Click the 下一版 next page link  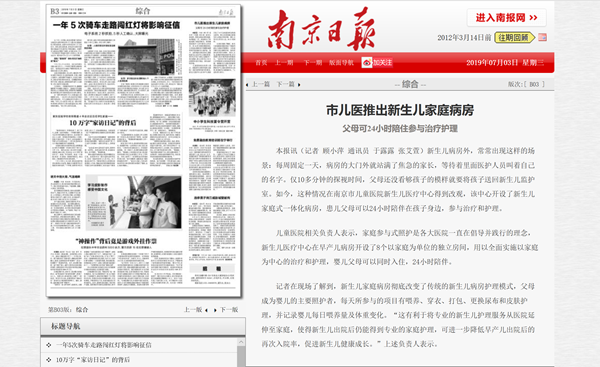(229, 310)
